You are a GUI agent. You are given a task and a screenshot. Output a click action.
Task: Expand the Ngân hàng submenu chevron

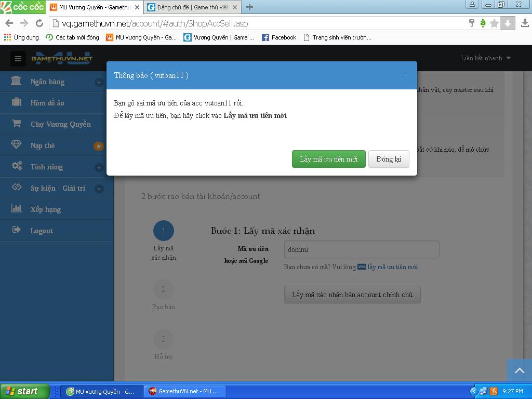(x=99, y=82)
